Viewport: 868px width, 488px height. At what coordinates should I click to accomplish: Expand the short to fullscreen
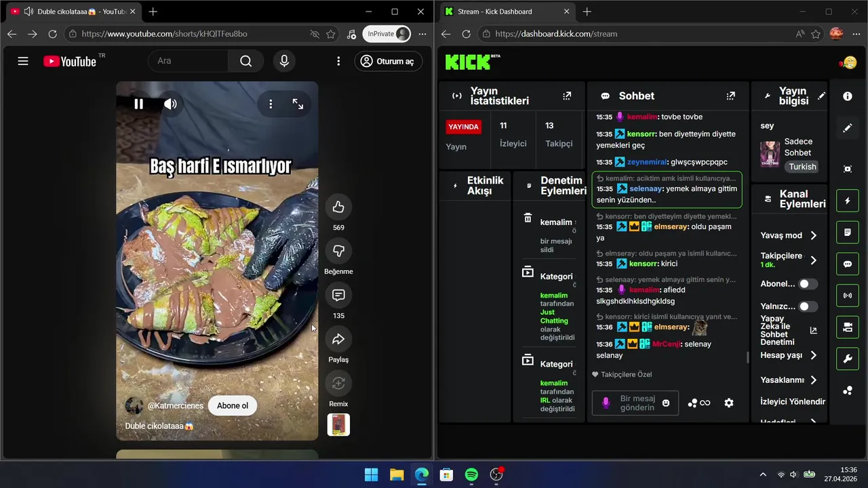[x=298, y=104]
